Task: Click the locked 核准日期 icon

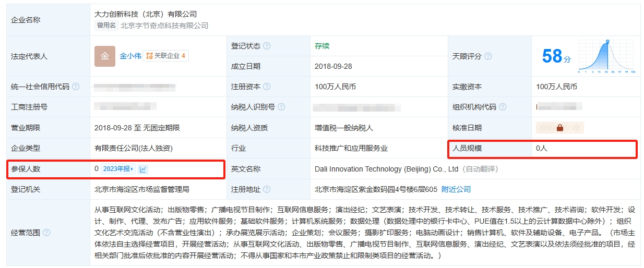Action: (560, 128)
